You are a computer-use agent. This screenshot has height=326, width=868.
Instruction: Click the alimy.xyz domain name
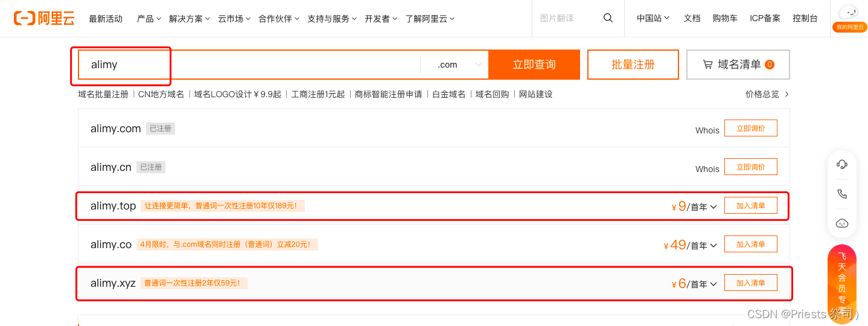pyautogui.click(x=113, y=283)
